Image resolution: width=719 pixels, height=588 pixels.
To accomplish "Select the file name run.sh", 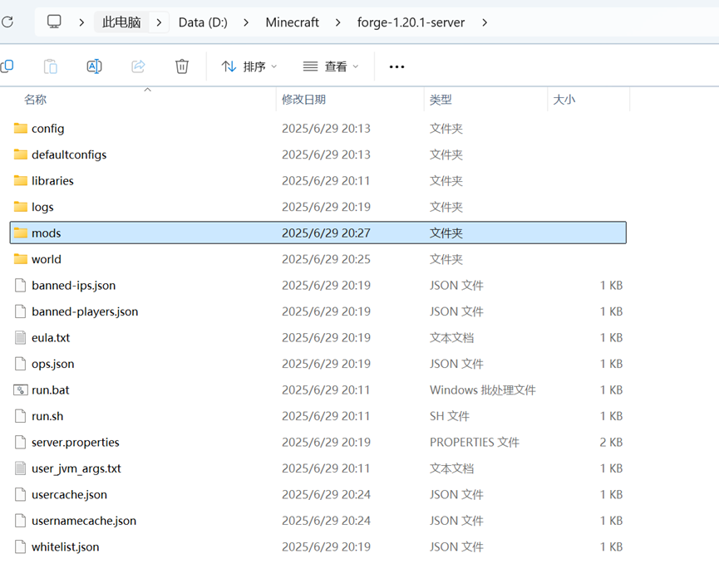I will (47, 416).
